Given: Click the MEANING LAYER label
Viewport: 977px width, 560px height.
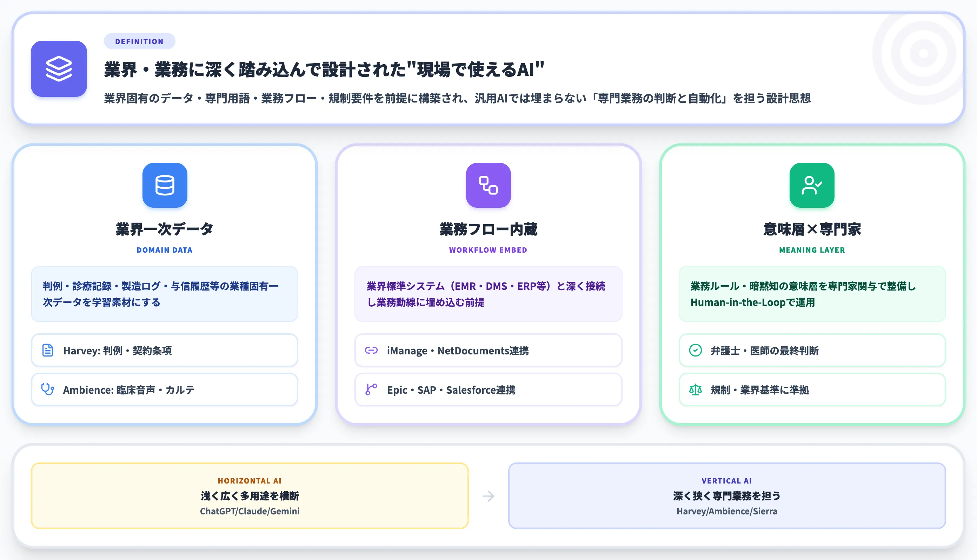Looking at the screenshot, I should [x=812, y=250].
